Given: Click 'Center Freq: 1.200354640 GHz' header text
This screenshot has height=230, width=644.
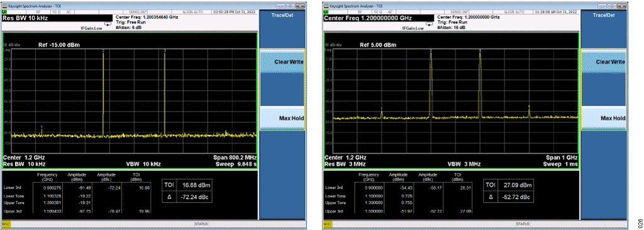Looking at the screenshot, I should point(147,17).
